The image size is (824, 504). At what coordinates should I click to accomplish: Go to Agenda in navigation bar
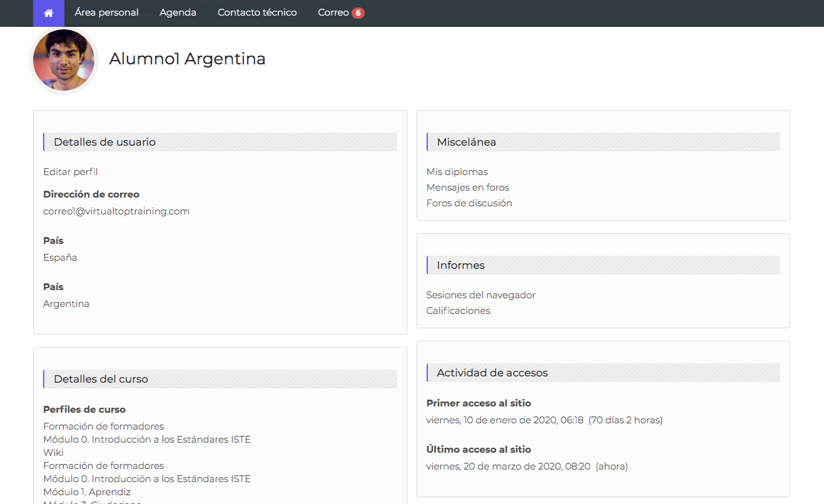click(178, 13)
